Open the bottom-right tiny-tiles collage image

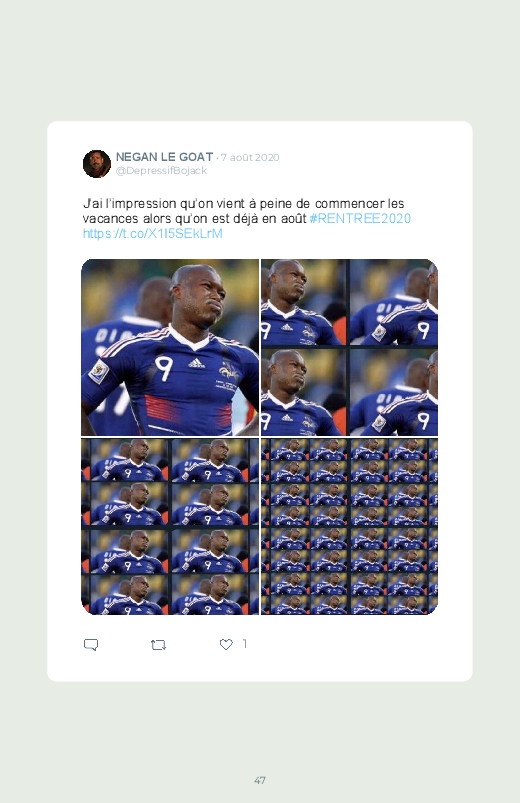click(349, 526)
